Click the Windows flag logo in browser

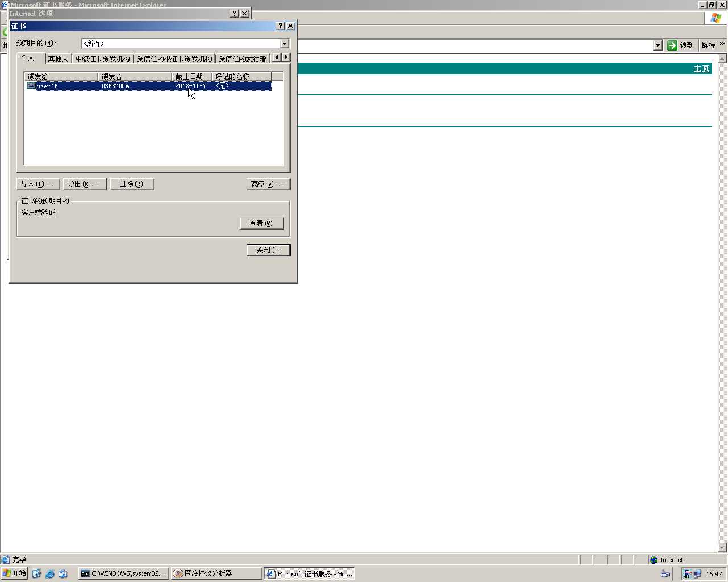coord(715,18)
